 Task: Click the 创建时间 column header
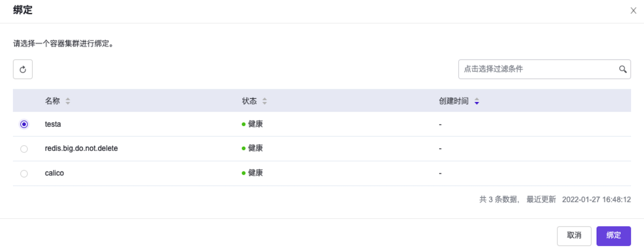coord(453,101)
